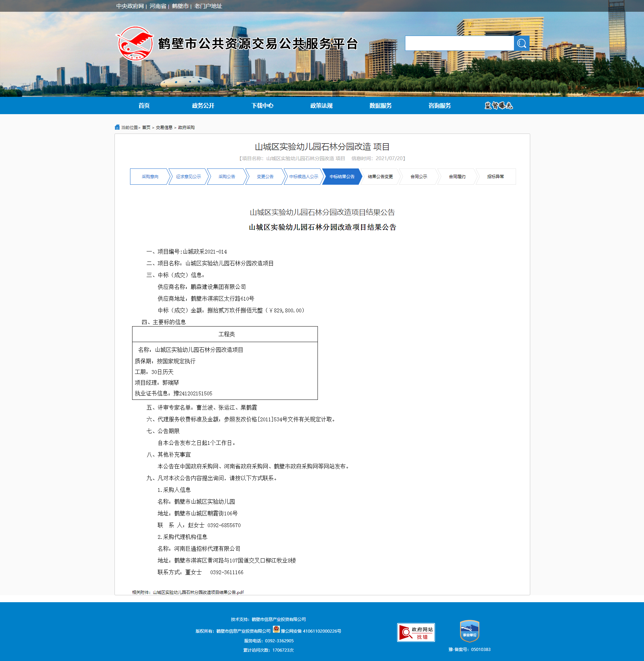This screenshot has height=661, width=644.
Task: Select the 中标候选人公示 step tab
Action: tap(303, 177)
